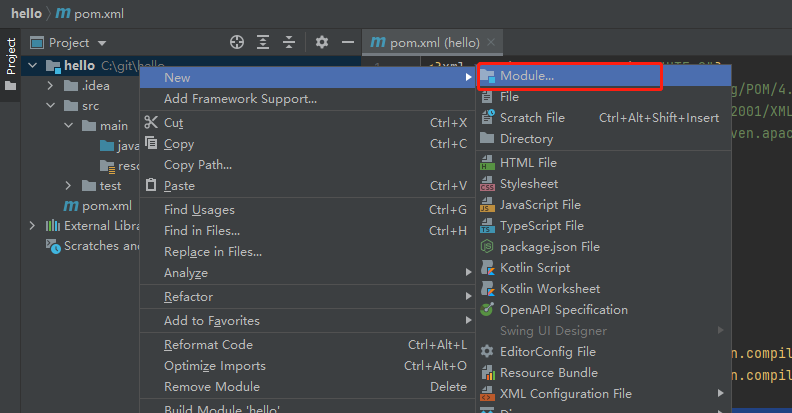Select Copy Path... menu entry
Image resolution: width=792 pixels, height=413 pixels.
pyautogui.click(x=307, y=165)
